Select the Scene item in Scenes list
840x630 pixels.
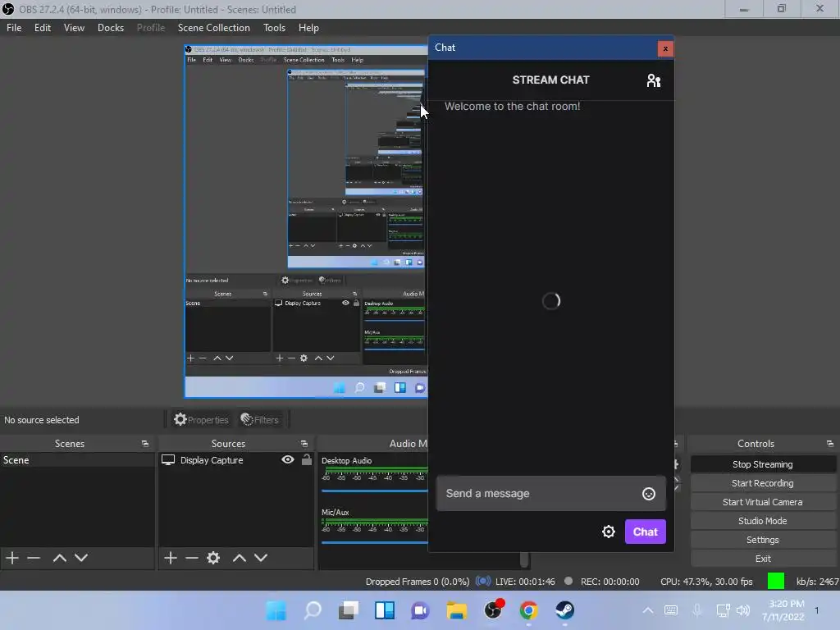pos(77,460)
